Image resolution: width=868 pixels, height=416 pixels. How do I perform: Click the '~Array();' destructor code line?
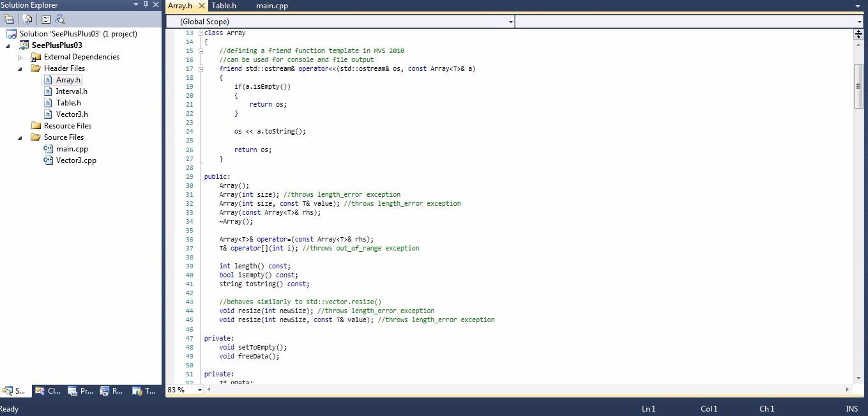pos(236,221)
